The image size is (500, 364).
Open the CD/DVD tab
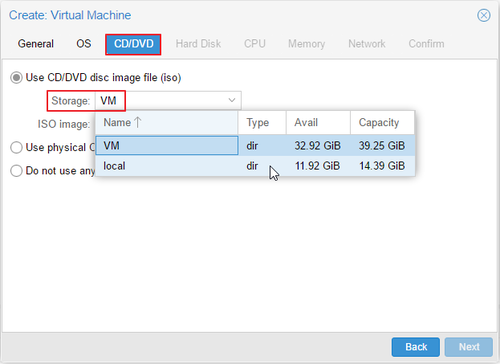[133, 44]
